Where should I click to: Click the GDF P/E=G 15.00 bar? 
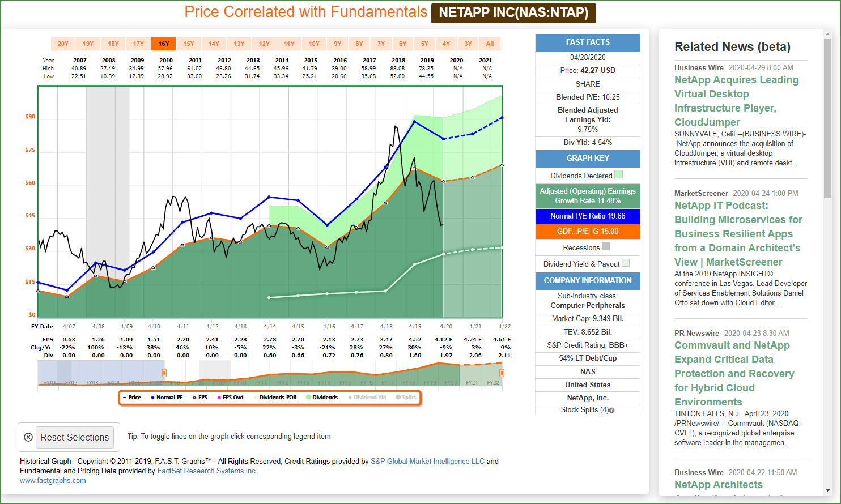(588, 232)
